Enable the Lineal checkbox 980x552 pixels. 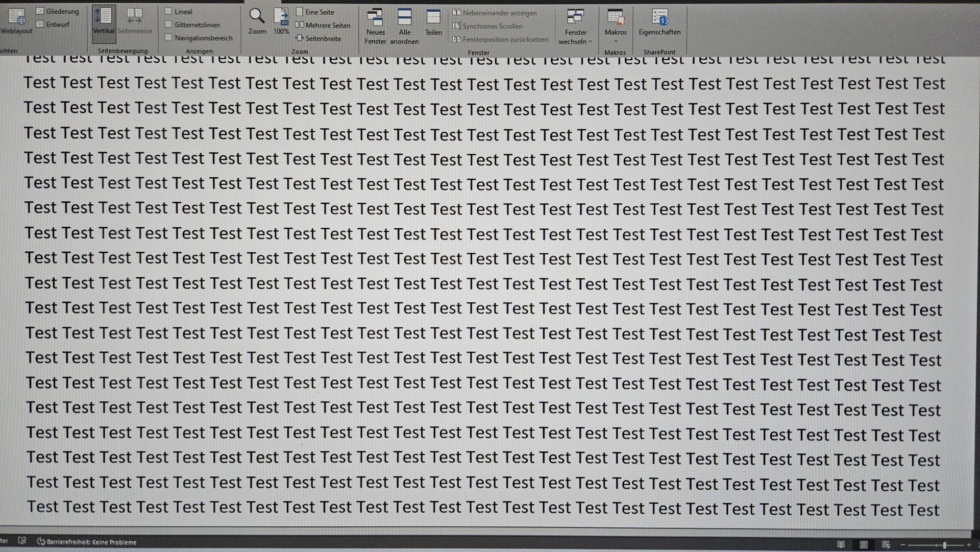pyautogui.click(x=169, y=11)
